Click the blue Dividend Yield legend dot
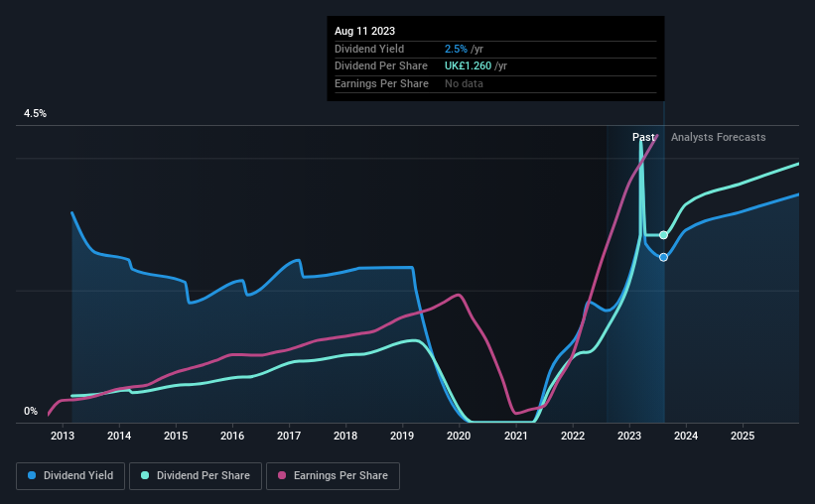The width and height of the screenshot is (815, 504). [32, 475]
